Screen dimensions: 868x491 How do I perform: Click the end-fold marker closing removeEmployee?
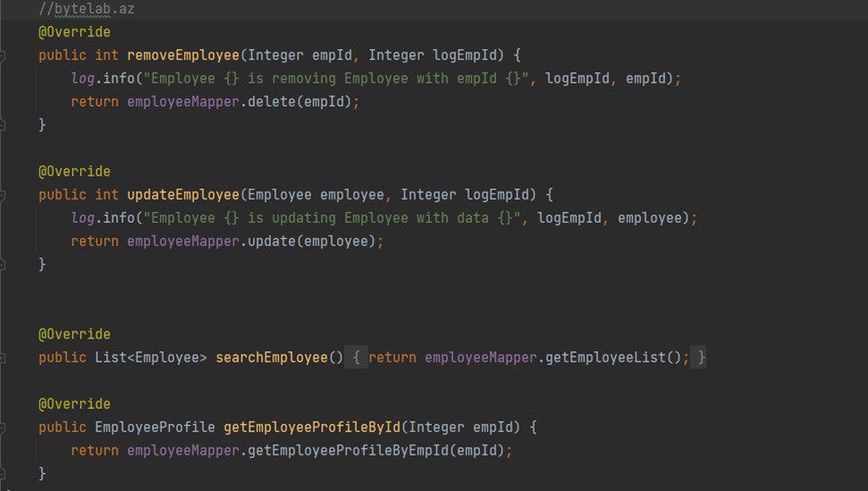pyautogui.click(x=3, y=125)
